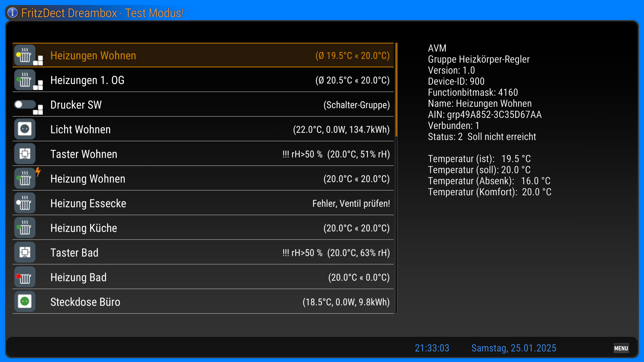This screenshot has height=362, width=644.
Task: Click Heizungen 1. OG radiator group icon
Action: click(x=25, y=80)
